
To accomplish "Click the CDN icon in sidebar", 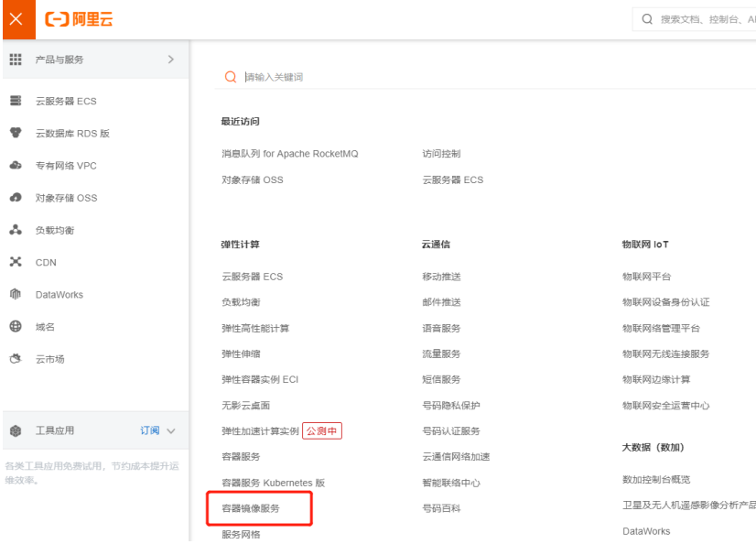I will [x=16, y=262].
